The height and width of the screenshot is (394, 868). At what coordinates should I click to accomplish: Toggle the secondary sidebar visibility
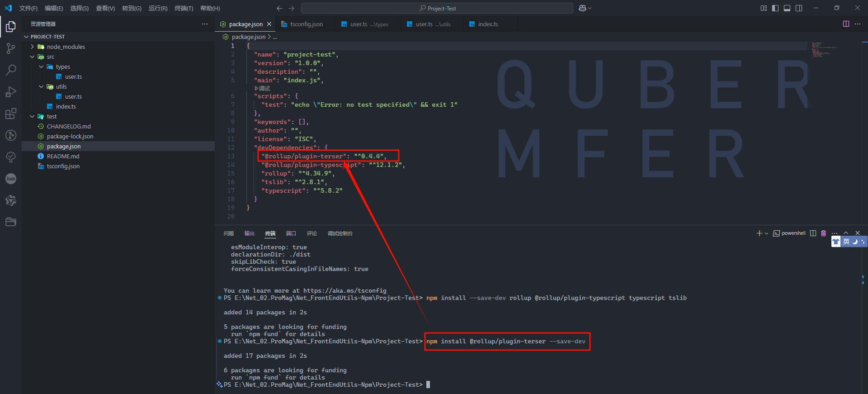click(x=799, y=8)
